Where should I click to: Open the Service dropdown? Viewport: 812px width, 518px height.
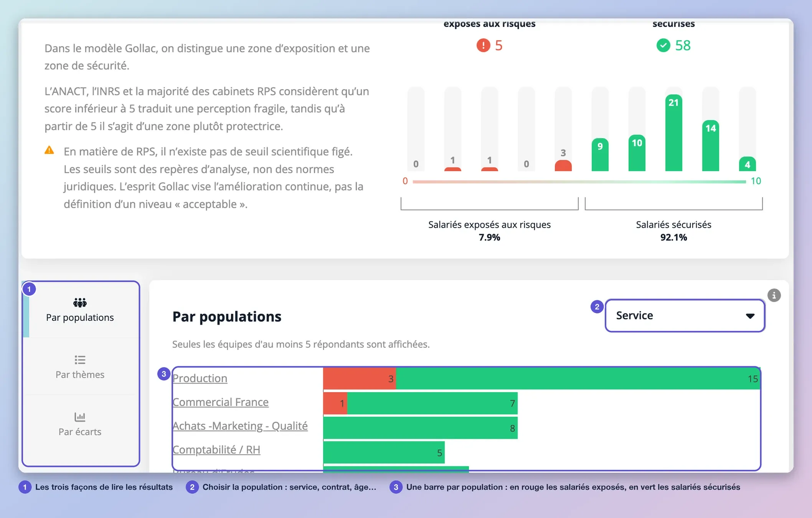pos(685,315)
